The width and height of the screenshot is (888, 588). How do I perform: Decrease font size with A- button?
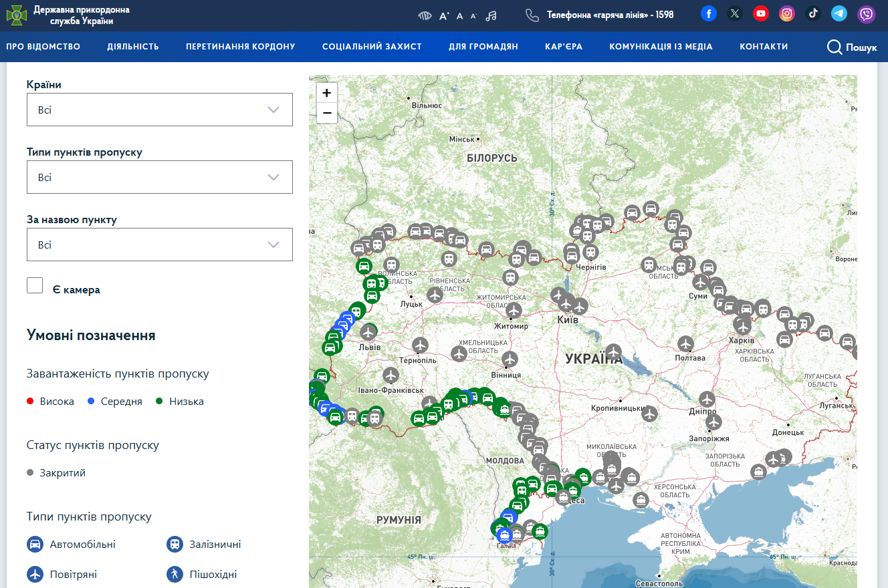473,15
